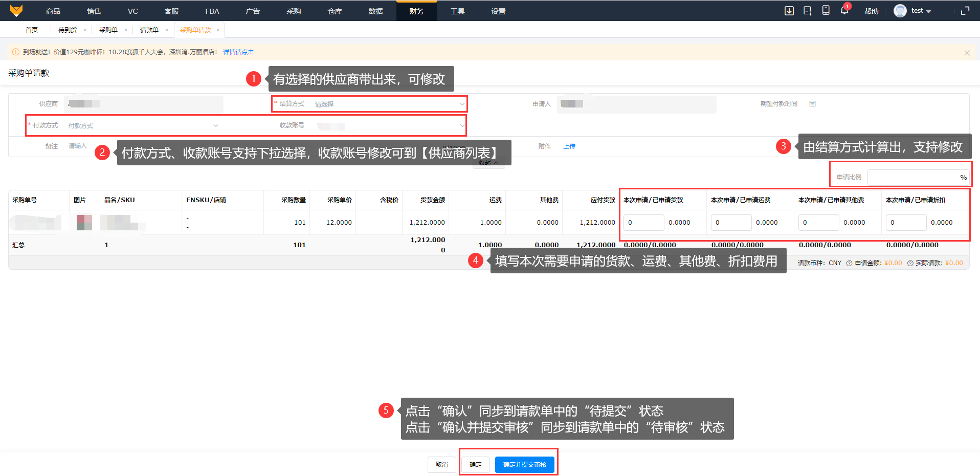Click the product image thumbnail
Viewport: 980px width, 476px height.
(84, 223)
